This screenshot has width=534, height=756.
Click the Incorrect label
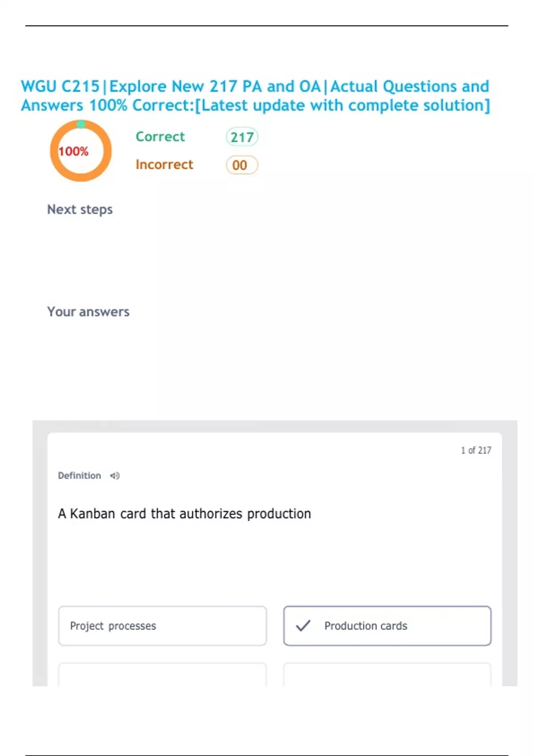(x=164, y=165)
